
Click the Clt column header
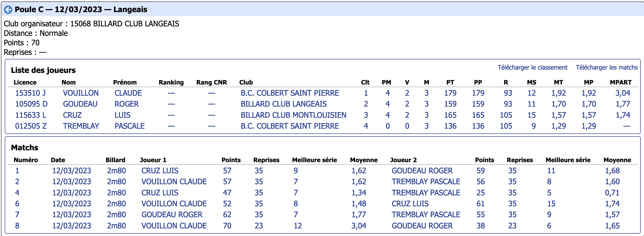point(365,82)
